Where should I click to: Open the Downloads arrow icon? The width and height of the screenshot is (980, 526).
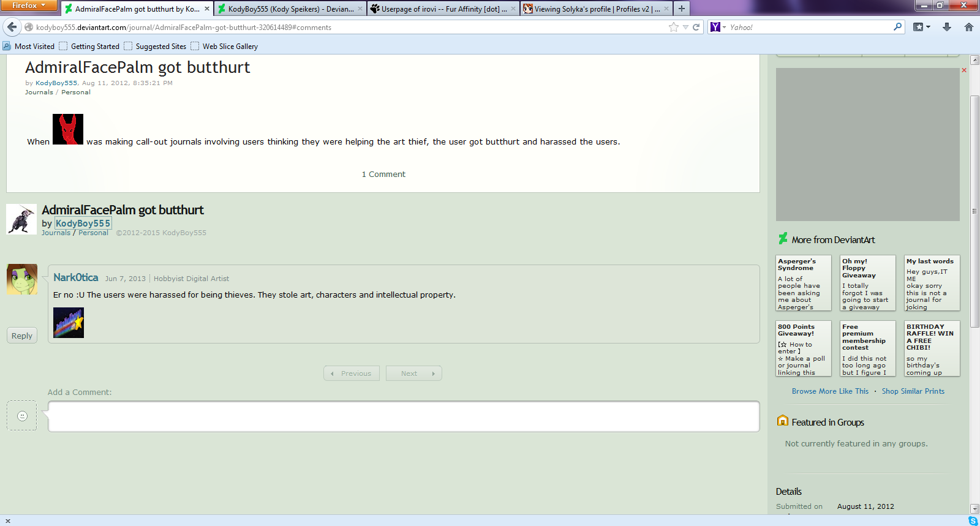(946, 27)
